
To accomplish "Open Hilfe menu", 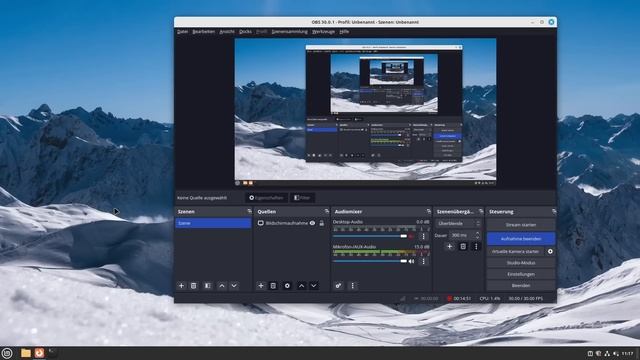I will tap(344, 32).
